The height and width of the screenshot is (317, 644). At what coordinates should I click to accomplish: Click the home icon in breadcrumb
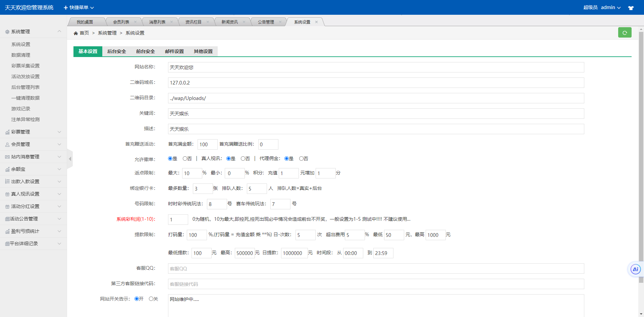click(76, 33)
